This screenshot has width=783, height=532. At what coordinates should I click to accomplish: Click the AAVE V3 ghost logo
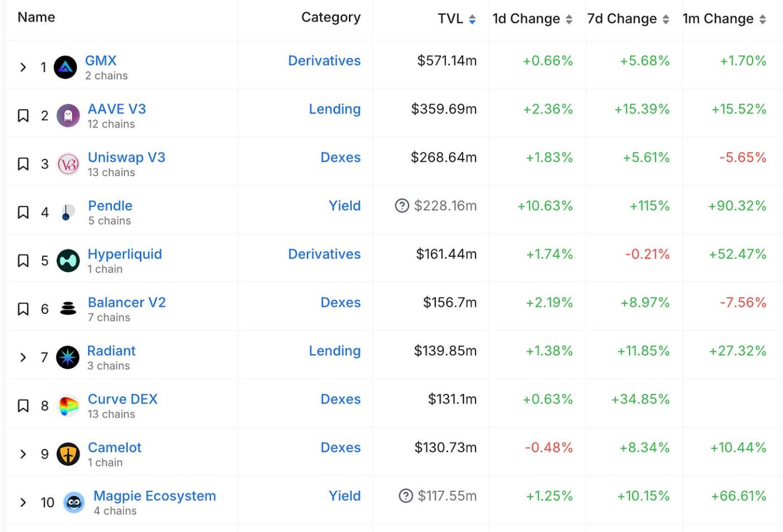pos(68,116)
